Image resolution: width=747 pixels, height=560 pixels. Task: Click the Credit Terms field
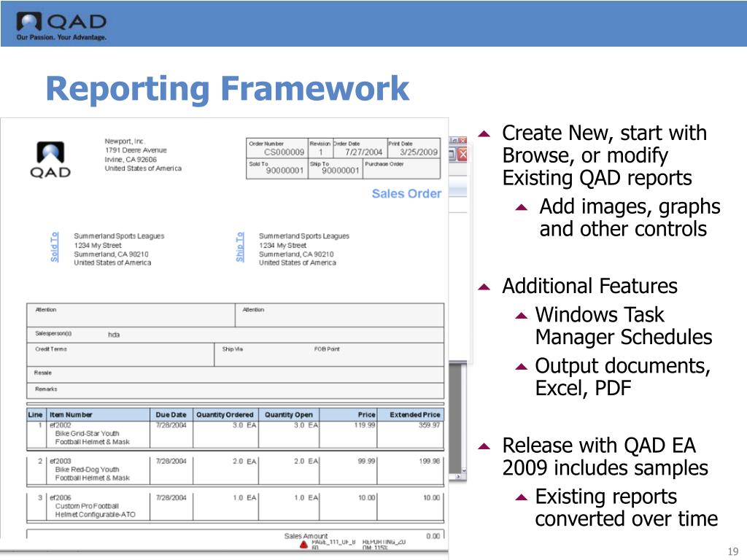120,354
